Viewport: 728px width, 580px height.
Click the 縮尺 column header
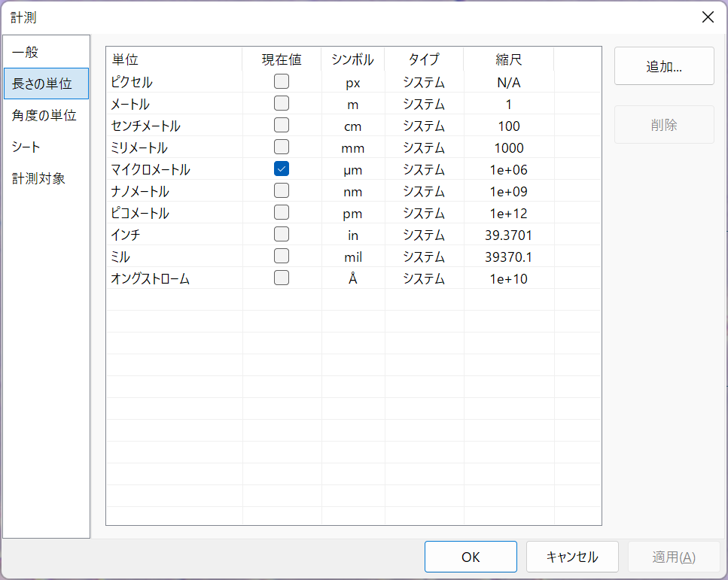(x=509, y=59)
